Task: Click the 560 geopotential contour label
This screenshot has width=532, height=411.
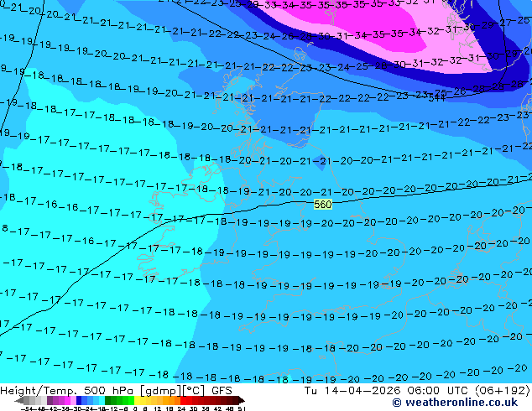Action: tap(323, 205)
